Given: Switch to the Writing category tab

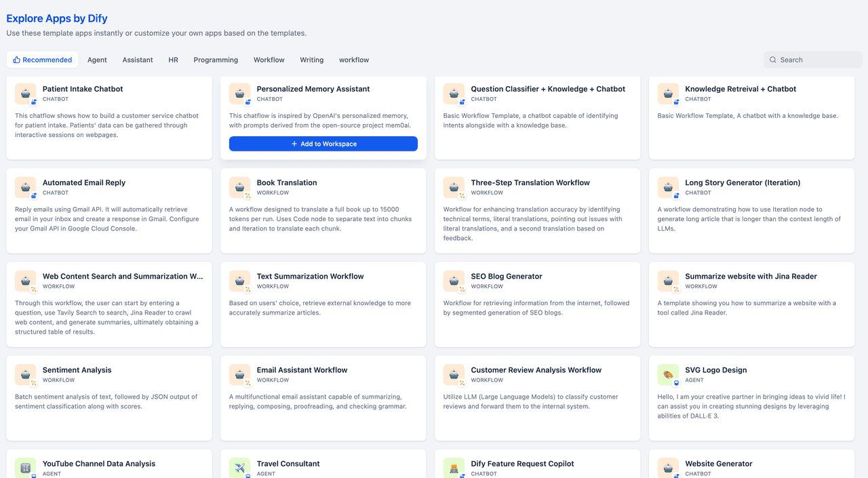Looking at the screenshot, I should pyautogui.click(x=311, y=60).
